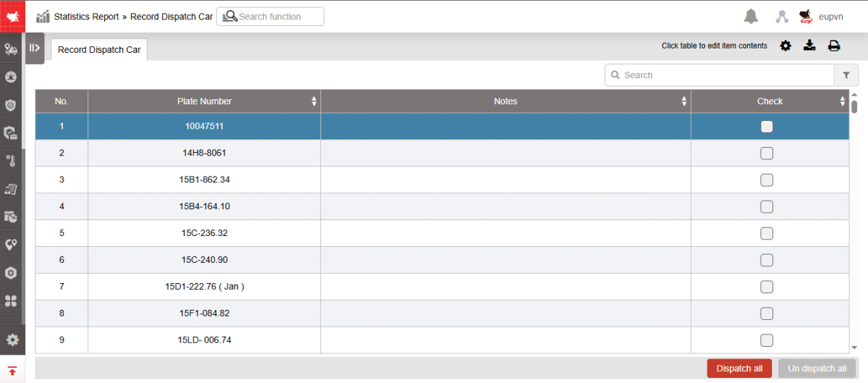Click Statistics Report in breadcrumb
The height and width of the screenshot is (383, 868).
(86, 16)
